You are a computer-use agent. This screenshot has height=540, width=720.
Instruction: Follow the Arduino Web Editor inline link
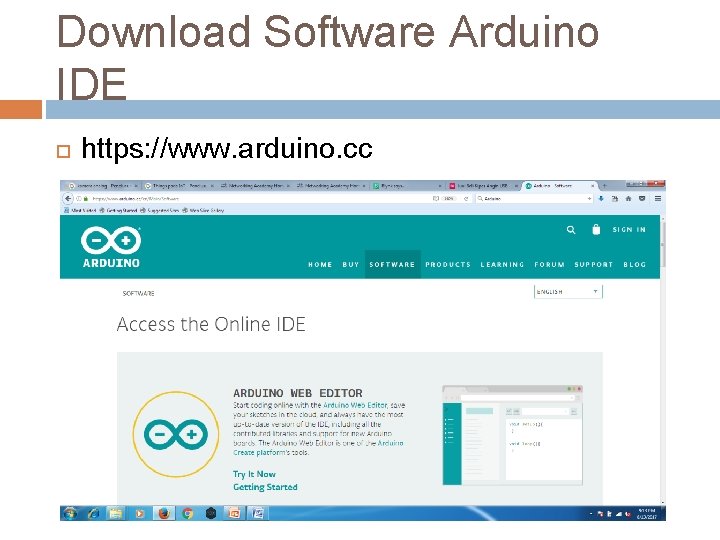pos(355,405)
